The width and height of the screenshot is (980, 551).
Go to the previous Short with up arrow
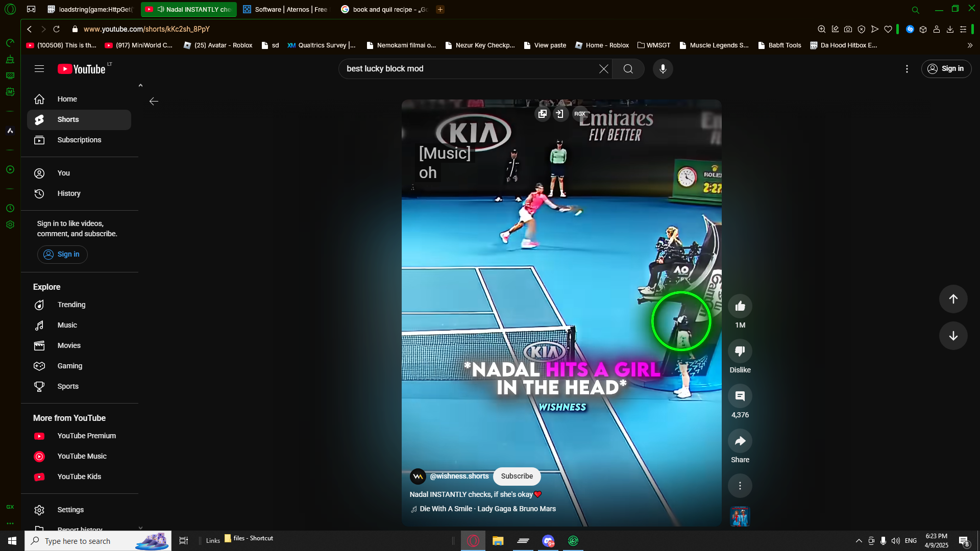953,299
